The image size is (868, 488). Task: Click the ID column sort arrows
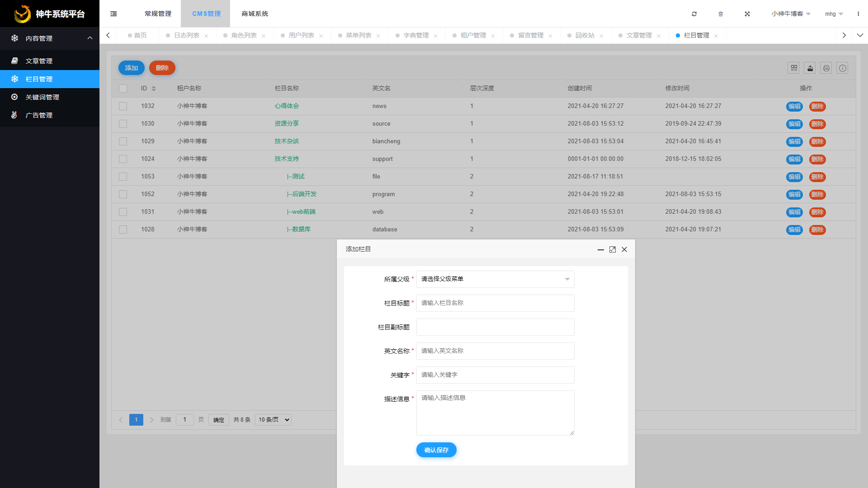(x=154, y=88)
